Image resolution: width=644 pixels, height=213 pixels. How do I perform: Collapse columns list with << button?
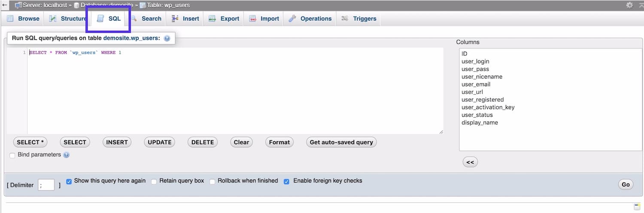(470, 162)
